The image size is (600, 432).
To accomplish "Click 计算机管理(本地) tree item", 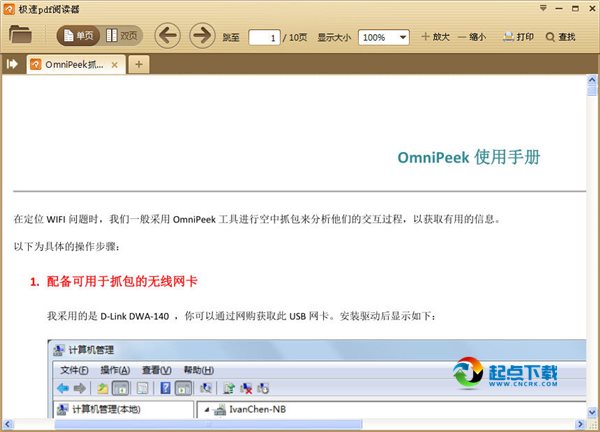I will coord(106,409).
